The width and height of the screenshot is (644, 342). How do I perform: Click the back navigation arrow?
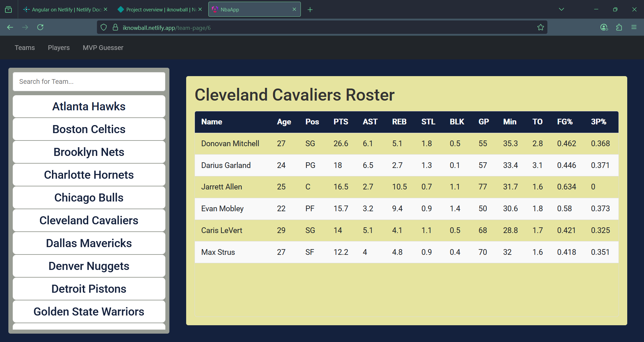click(x=10, y=27)
